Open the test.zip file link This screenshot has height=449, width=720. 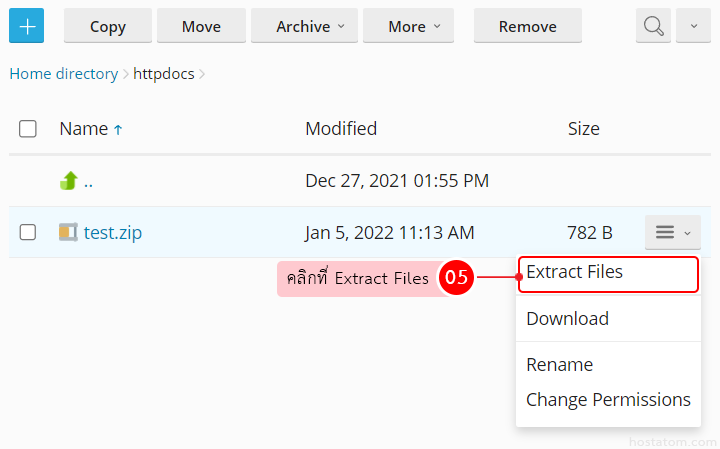click(x=112, y=232)
